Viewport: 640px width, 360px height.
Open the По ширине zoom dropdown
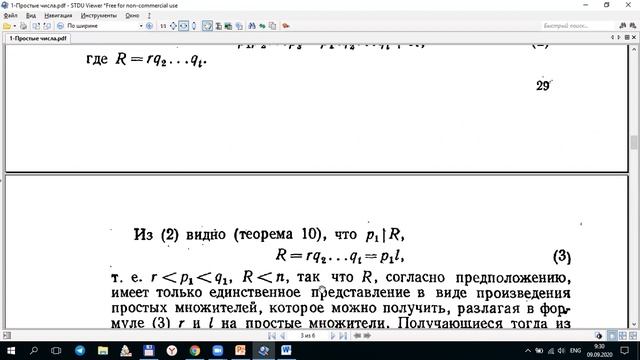141,26
